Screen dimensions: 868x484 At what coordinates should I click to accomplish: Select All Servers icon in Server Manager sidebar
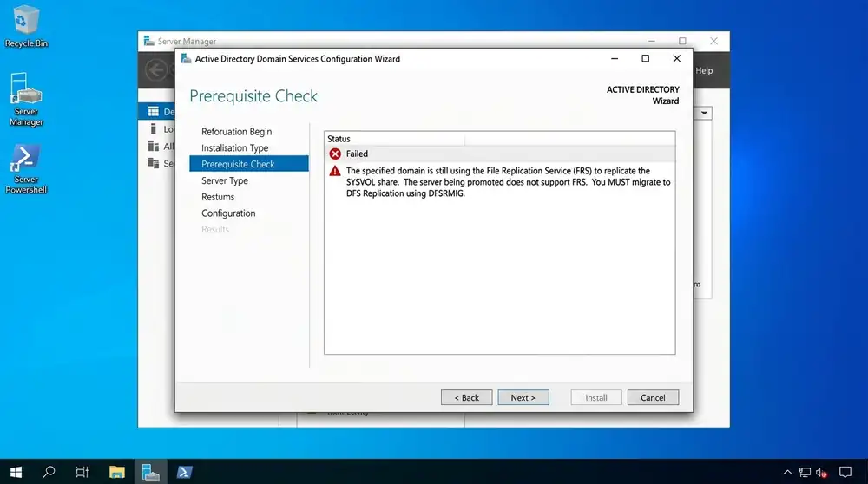coord(154,146)
